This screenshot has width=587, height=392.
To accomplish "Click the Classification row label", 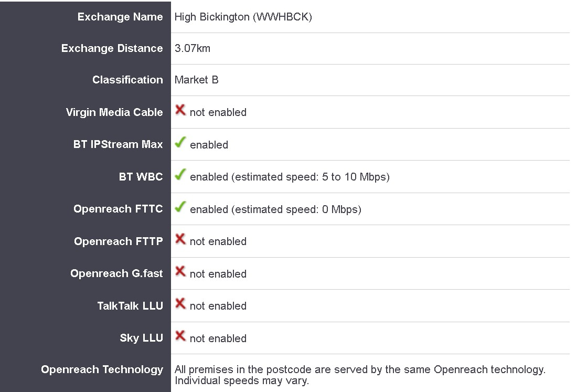I will pos(127,80).
